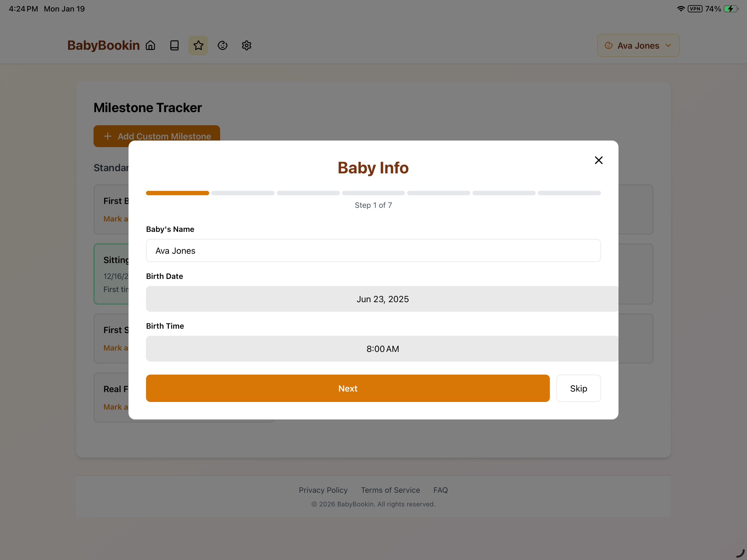
Task: Open the Privacy Policy link
Action: 323,490
